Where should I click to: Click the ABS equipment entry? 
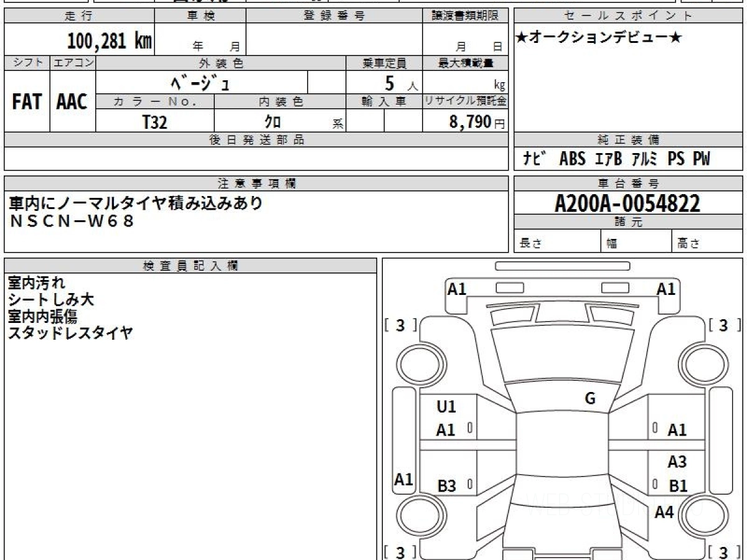click(572, 159)
